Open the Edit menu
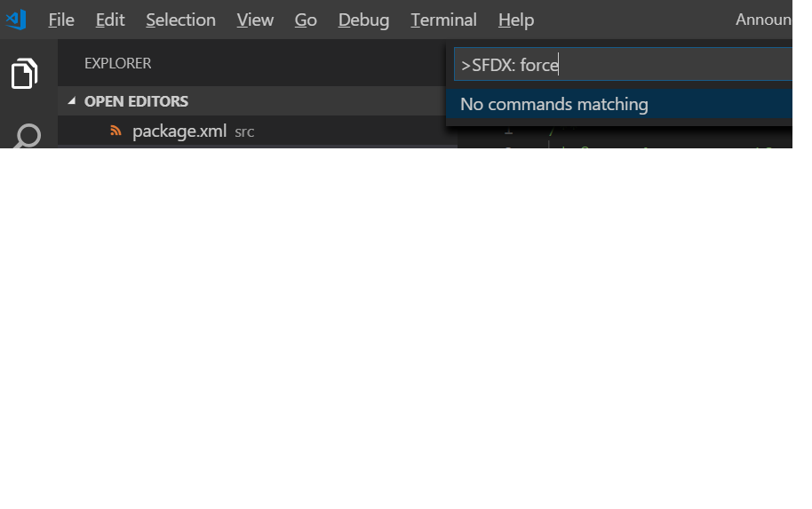The height and width of the screenshot is (509, 812). pos(110,20)
